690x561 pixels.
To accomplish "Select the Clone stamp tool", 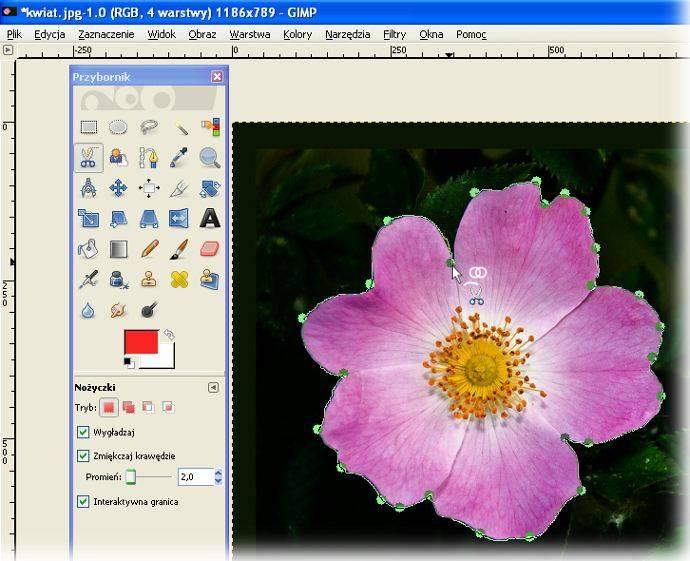I will click(149, 279).
